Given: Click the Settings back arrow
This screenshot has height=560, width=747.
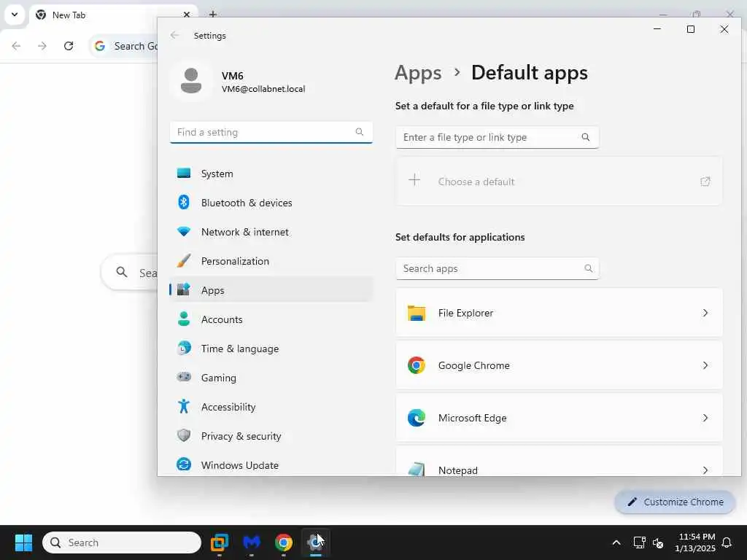Looking at the screenshot, I should [x=175, y=35].
